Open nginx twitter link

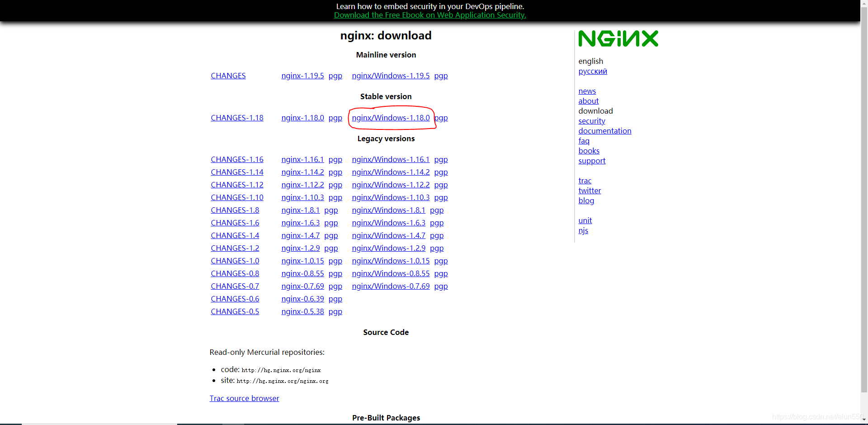pos(590,191)
